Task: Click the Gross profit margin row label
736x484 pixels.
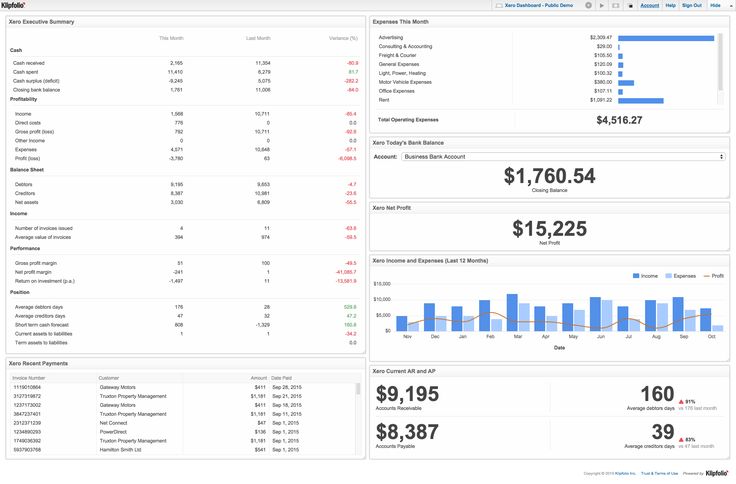Action: point(36,263)
